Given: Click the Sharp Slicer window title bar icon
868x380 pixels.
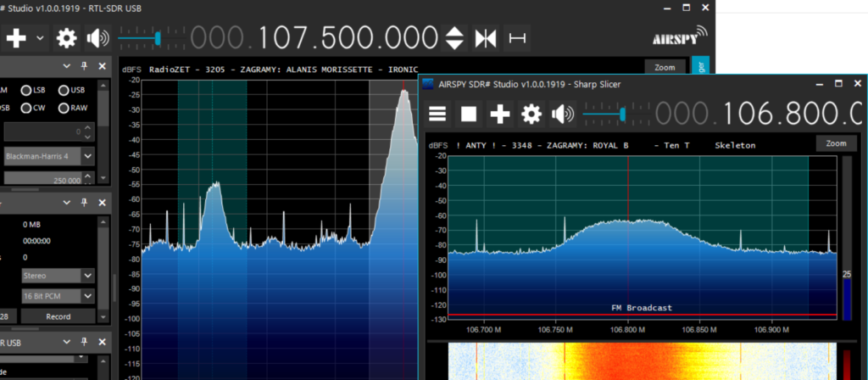Looking at the screenshot, I should click(427, 84).
